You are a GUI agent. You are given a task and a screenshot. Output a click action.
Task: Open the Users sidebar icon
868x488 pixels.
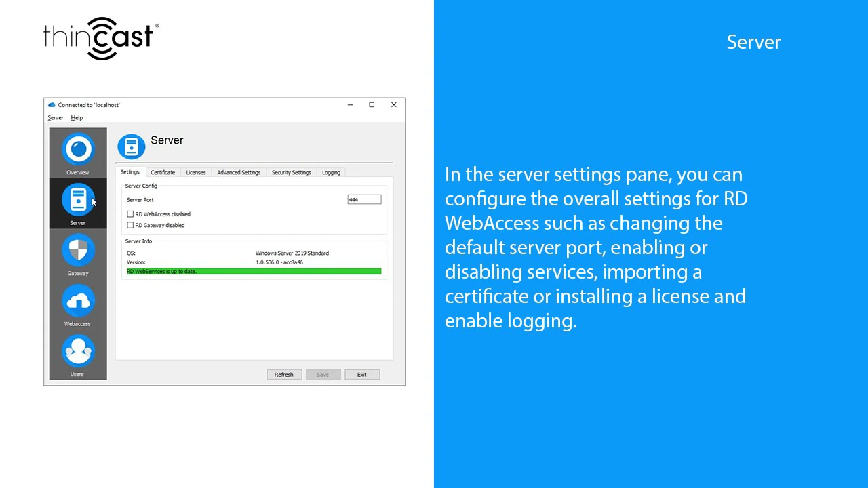click(x=78, y=351)
